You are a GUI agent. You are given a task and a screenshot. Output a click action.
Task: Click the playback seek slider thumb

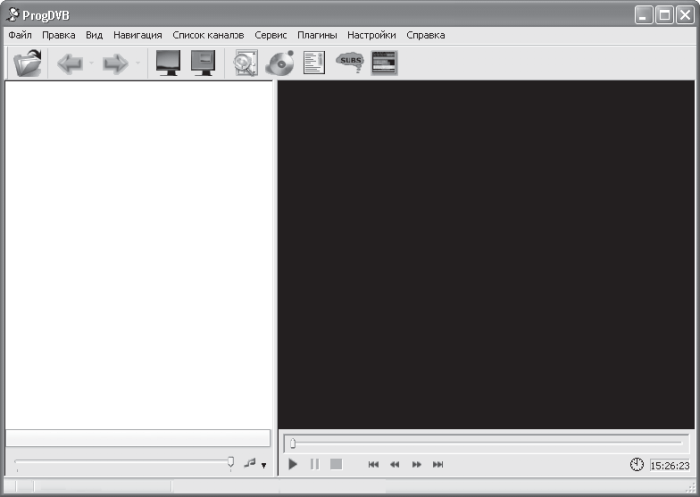[293, 443]
